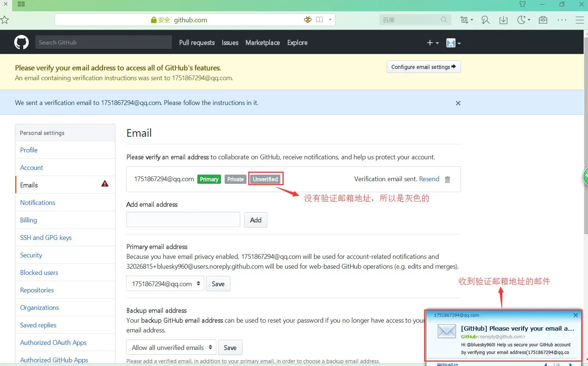
Task: Open the verify email message in popup
Action: coord(517,328)
